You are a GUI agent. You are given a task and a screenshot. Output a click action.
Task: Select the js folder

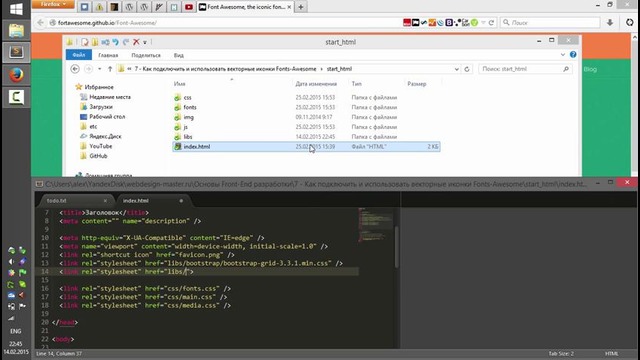point(186,127)
